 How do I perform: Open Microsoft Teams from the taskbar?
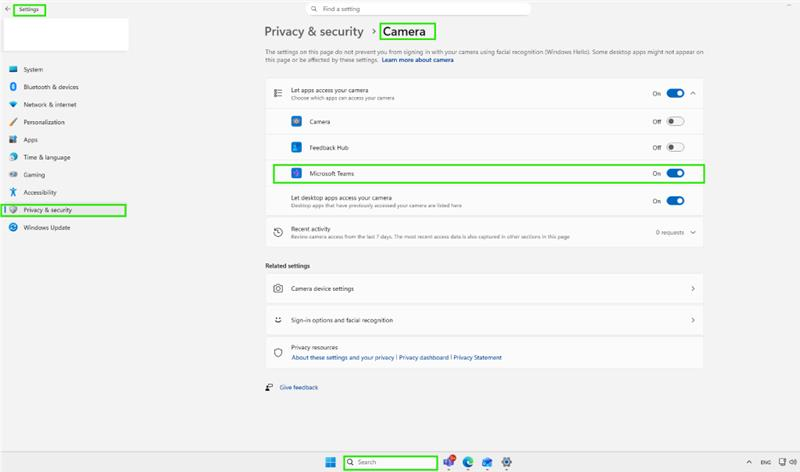(449, 462)
